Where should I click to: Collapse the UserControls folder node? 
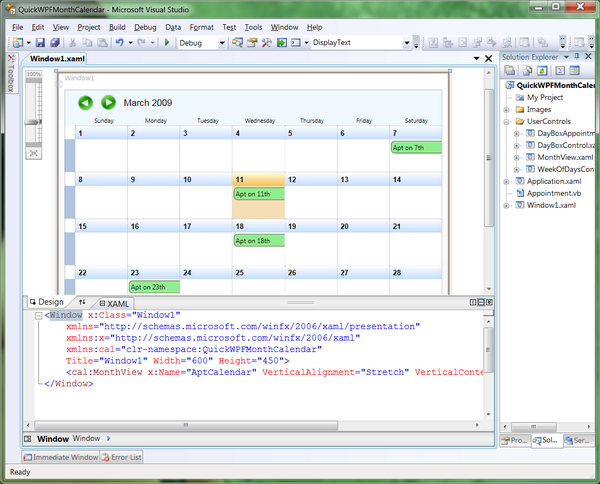(506, 122)
